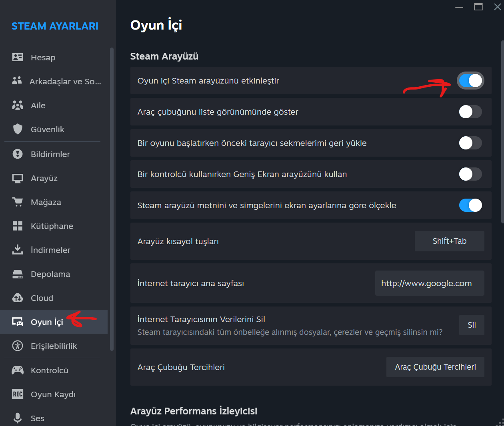Click the Kütüphane grid icon
Screen dimensions: 504x426
pyautogui.click(x=18, y=226)
